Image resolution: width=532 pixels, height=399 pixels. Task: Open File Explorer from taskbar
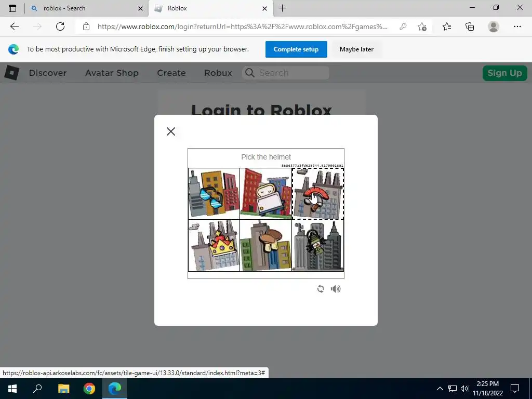pyautogui.click(x=63, y=389)
